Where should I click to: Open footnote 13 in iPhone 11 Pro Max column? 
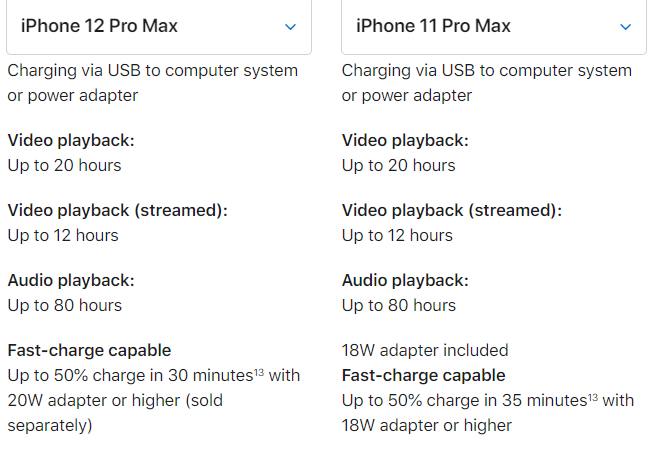click(592, 397)
